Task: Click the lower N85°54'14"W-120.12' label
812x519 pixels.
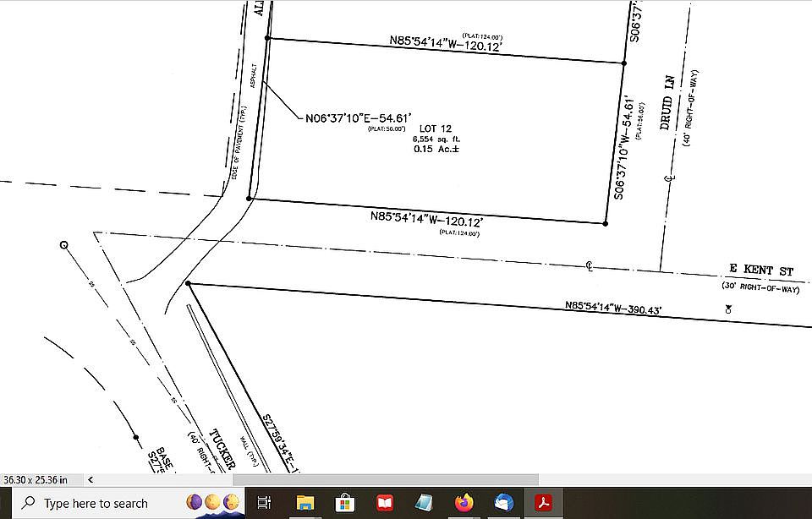Action: [426, 219]
